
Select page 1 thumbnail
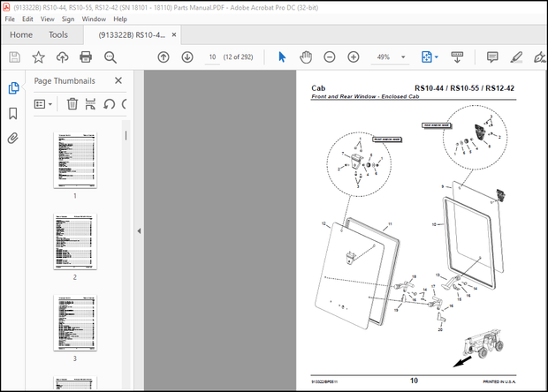click(x=75, y=160)
